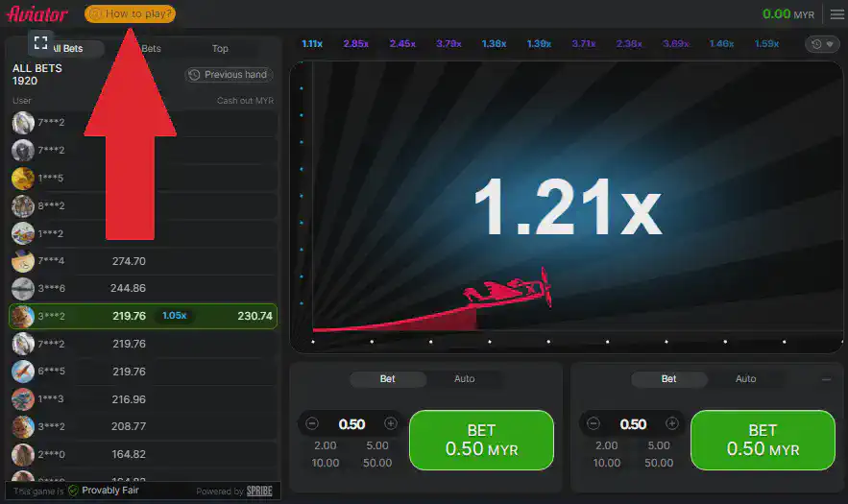Increase right bet amount with plus icon
Viewport: 848px width, 504px height.
[671, 424]
